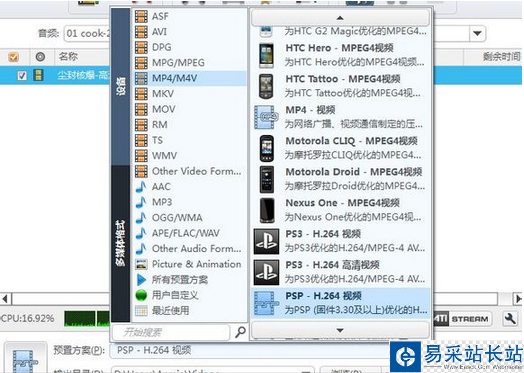Click the file type icon in selected row
The image size is (524, 373).
38,76
